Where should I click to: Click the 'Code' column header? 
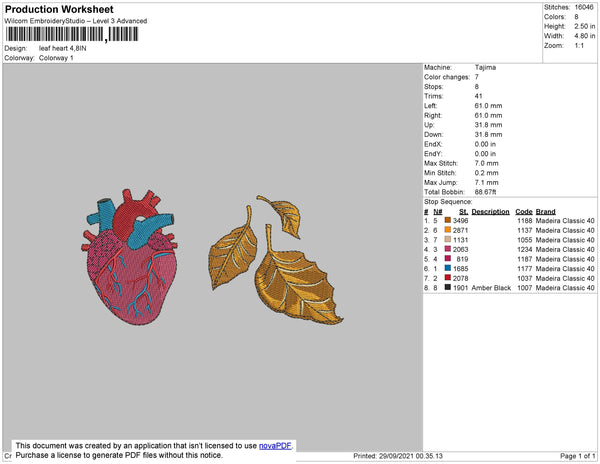[523, 212]
